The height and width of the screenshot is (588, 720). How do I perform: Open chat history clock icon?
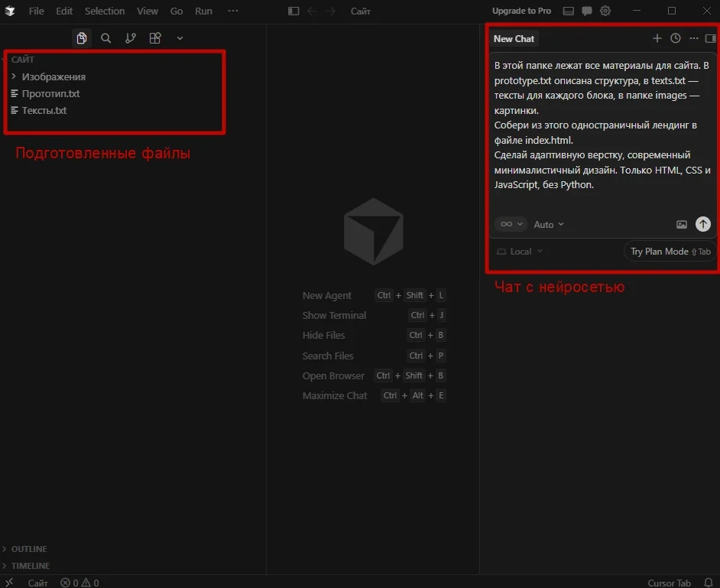tap(676, 38)
